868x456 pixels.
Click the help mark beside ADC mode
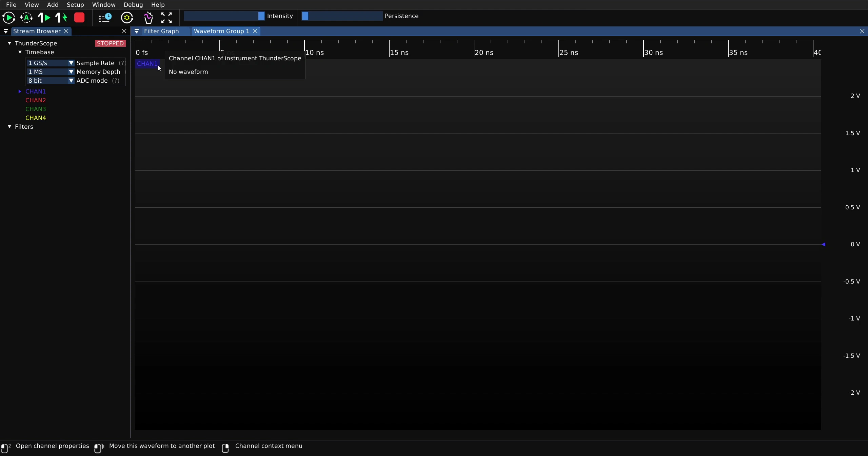pos(116,81)
